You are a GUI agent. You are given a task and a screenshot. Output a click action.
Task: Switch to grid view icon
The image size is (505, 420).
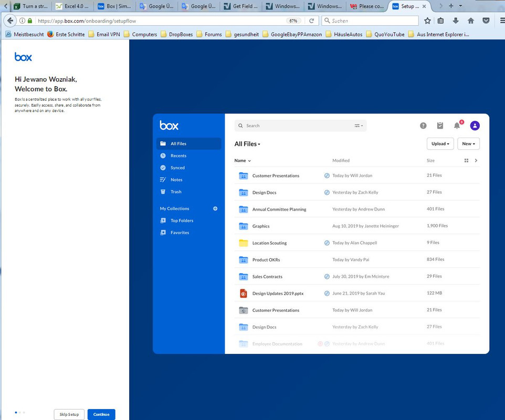[466, 161]
